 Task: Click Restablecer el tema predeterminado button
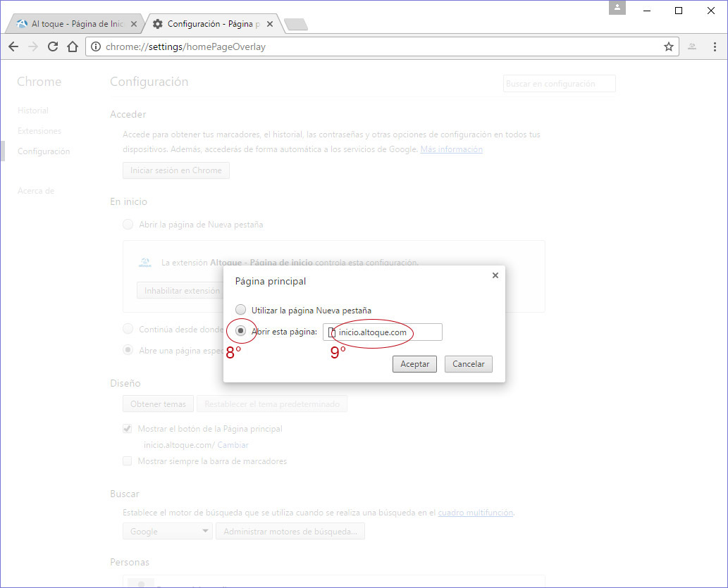click(x=272, y=404)
